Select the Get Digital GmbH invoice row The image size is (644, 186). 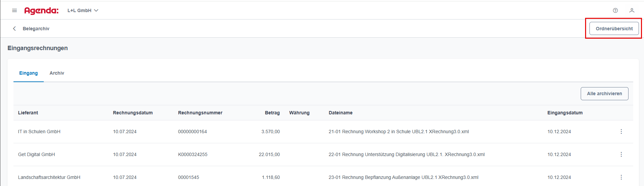pos(323,154)
